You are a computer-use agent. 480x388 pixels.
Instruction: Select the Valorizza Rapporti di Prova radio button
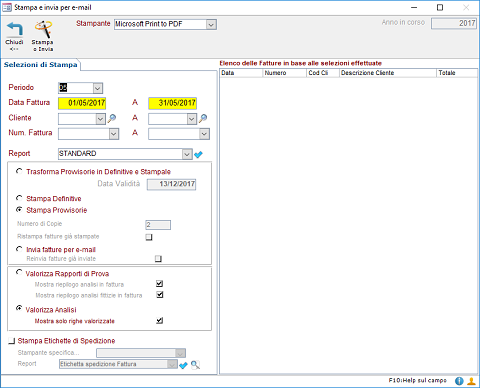tap(19, 272)
